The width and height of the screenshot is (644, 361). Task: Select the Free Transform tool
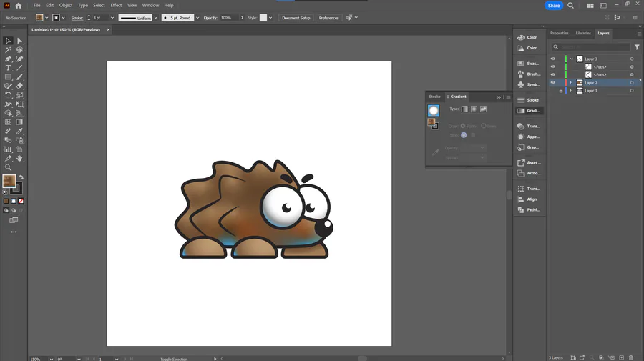[x=19, y=104]
